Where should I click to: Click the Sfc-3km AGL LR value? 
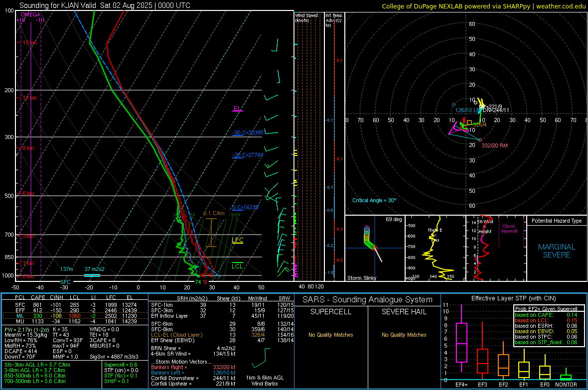click(37, 365)
